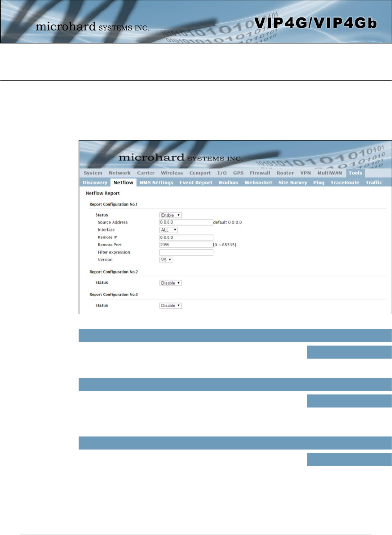Click the 'Remote Port' label

click(110, 245)
